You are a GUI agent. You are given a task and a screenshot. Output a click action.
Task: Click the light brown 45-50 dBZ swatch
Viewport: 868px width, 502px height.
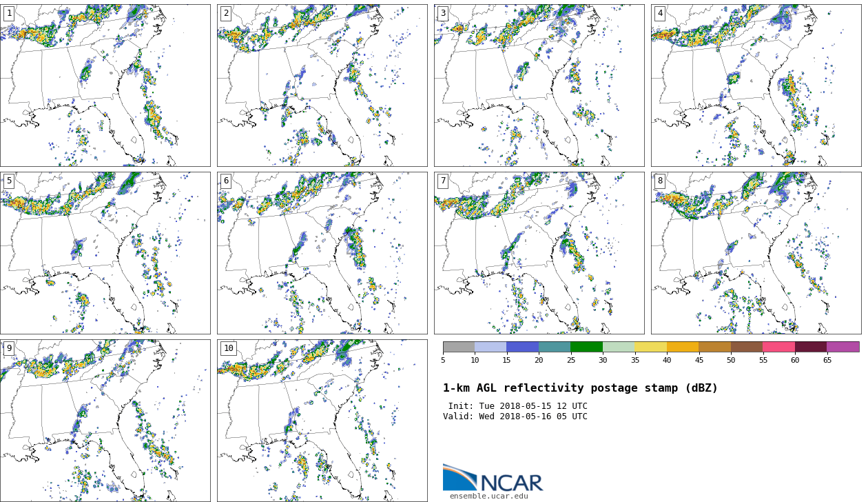pos(714,347)
